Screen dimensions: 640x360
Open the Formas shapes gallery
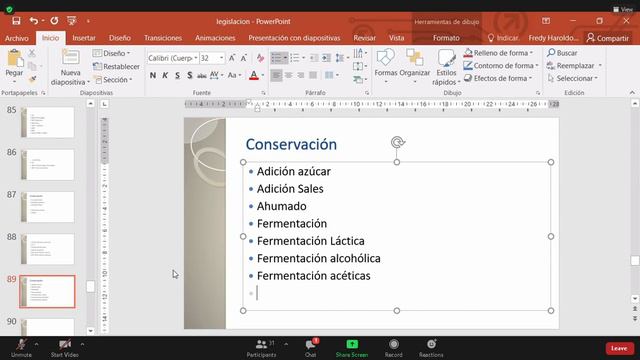click(x=386, y=67)
